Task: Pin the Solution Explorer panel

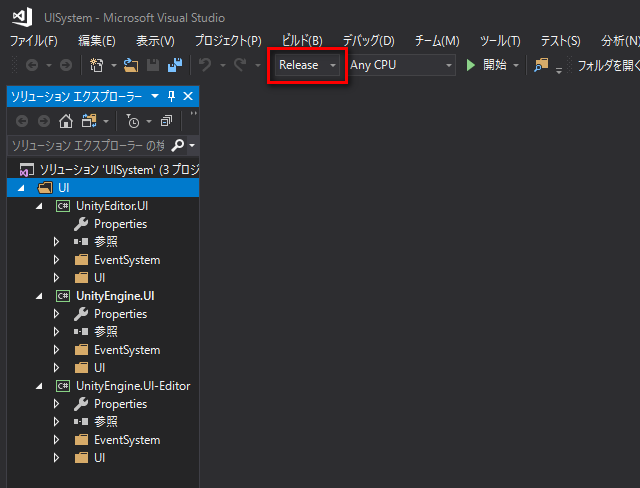Action: [171, 96]
